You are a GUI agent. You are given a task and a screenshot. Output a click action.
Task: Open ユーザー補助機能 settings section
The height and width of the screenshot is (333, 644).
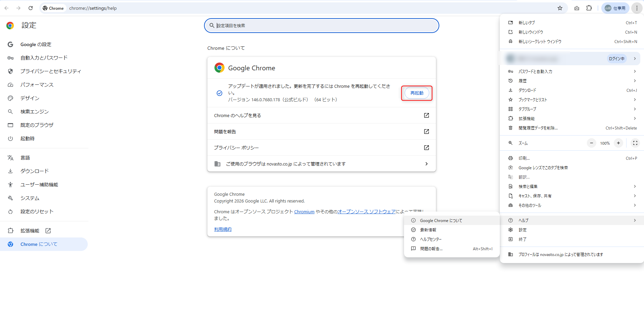point(44,185)
